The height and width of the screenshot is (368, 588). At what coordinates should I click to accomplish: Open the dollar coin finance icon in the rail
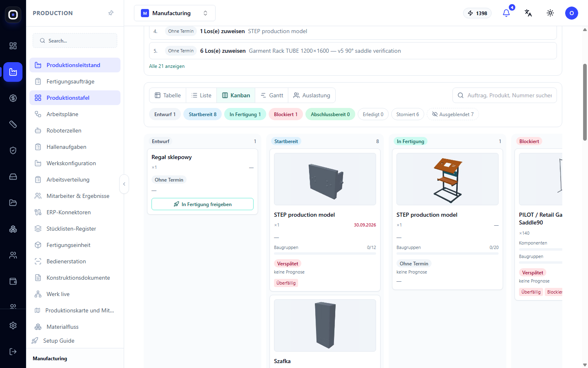(13, 98)
